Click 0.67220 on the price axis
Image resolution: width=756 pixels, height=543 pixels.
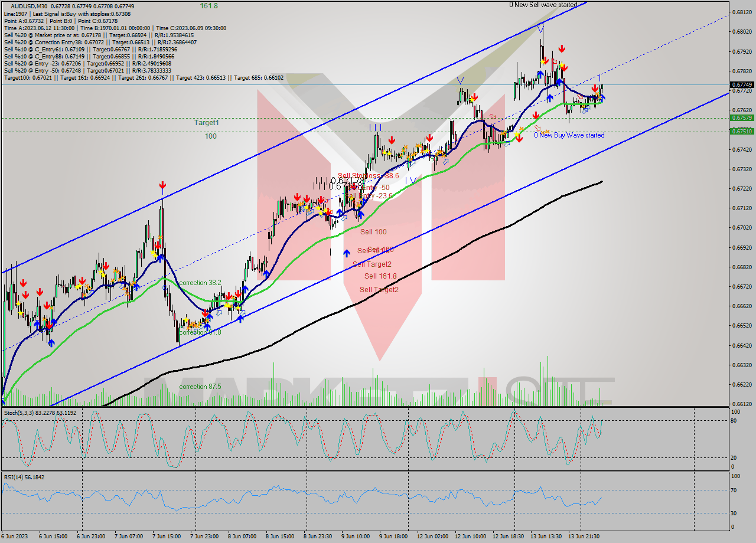pos(742,188)
